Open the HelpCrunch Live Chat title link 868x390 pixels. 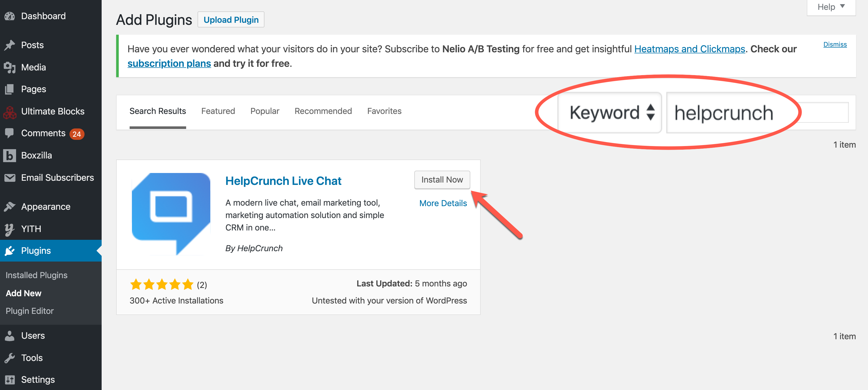click(x=283, y=181)
